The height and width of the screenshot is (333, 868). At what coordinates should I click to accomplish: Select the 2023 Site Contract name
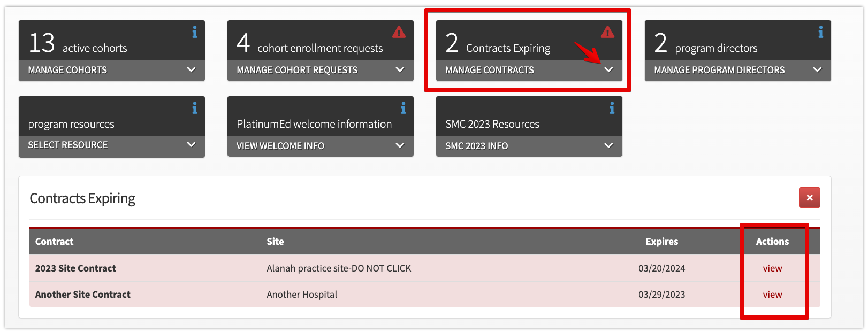(x=75, y=268)
